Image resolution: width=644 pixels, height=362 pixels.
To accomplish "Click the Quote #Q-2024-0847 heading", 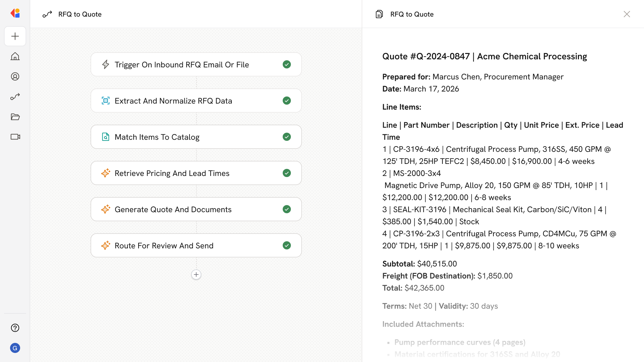I will coord(484,56).
